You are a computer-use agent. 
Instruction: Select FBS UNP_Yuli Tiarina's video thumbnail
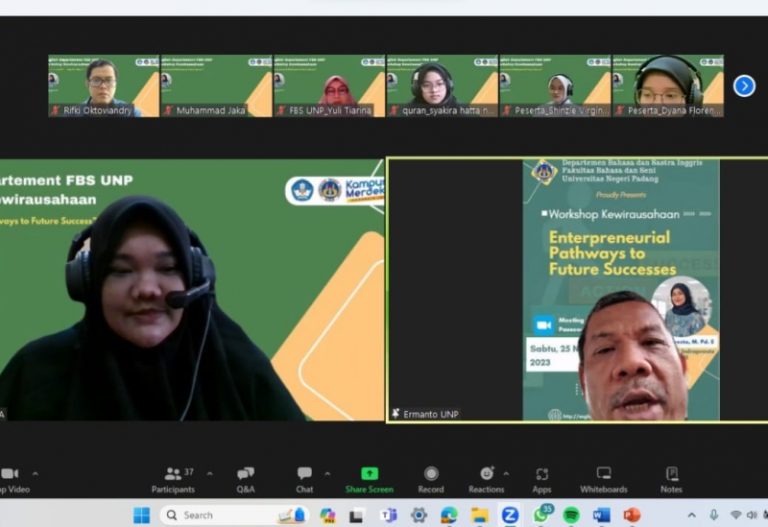click(330, 86)
